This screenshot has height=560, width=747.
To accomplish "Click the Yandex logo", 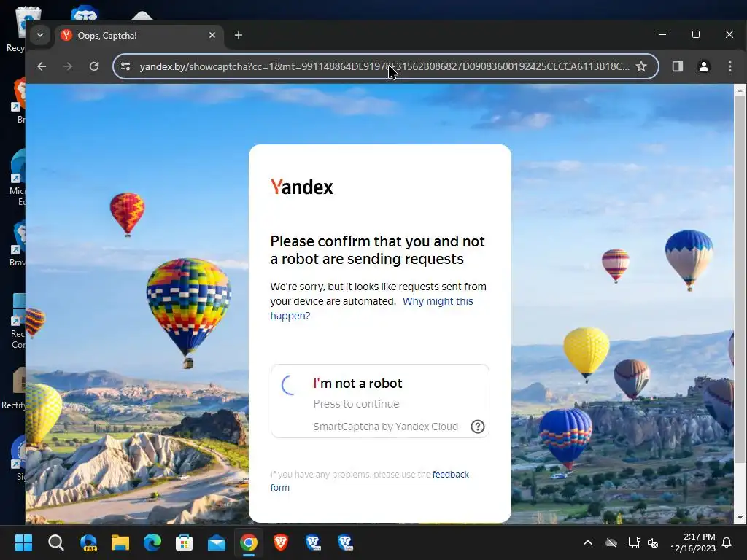I will pos(301,187).
